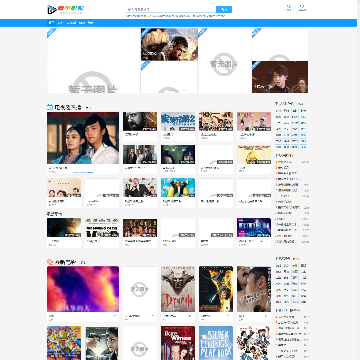Click the search input field
360x360 pixels.
coord(171,9)
